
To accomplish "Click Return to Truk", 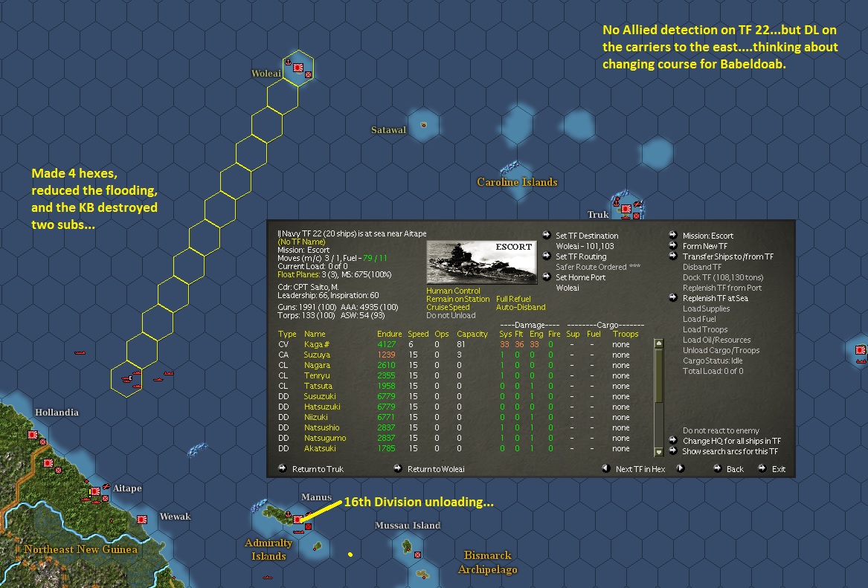I will 318,469.
